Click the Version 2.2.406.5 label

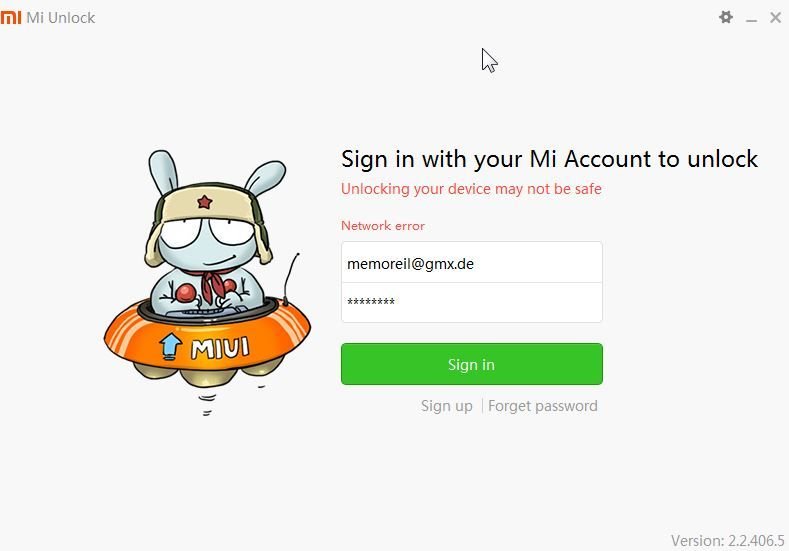728,540
